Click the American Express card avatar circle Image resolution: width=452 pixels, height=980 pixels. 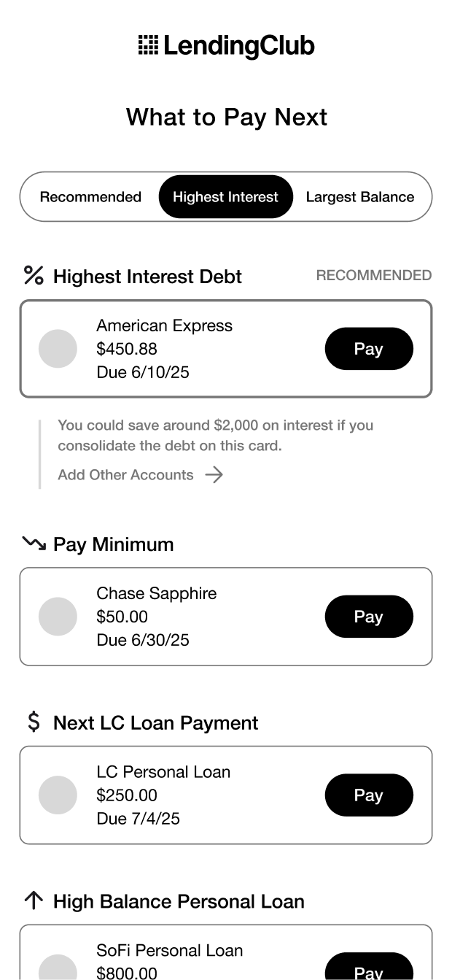[58, 349]
